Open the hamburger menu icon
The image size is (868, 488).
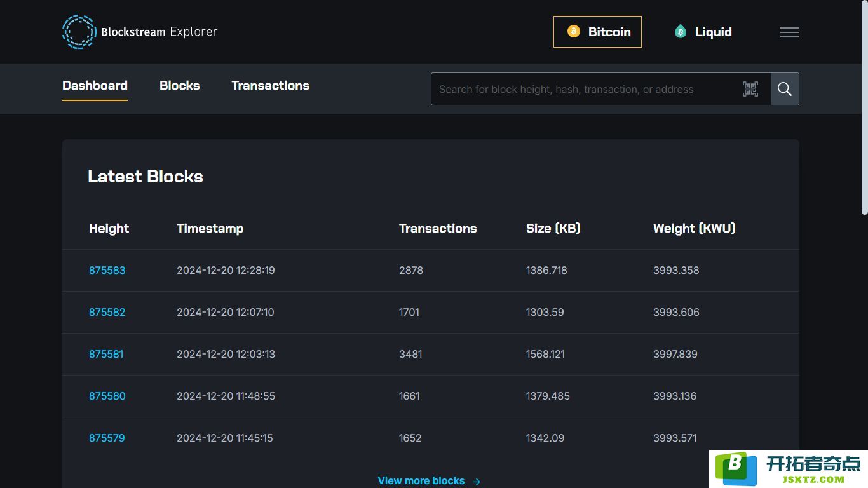[789, 32]
